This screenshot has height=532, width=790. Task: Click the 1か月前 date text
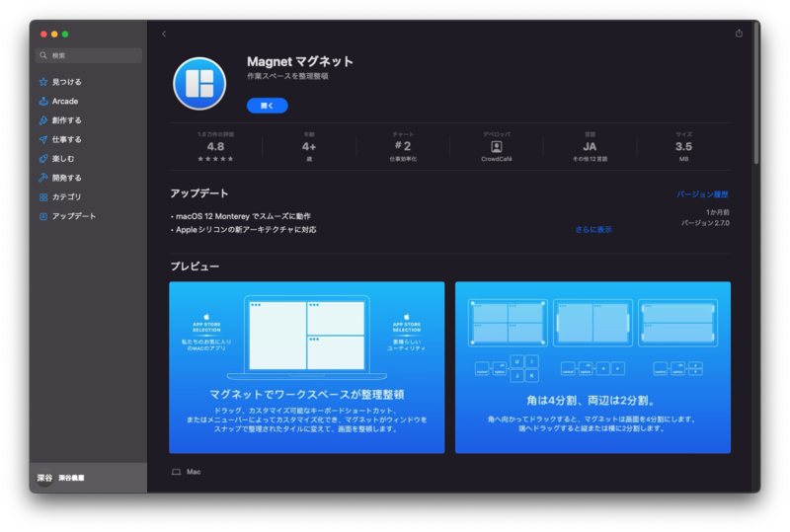(x=718, y=212)
